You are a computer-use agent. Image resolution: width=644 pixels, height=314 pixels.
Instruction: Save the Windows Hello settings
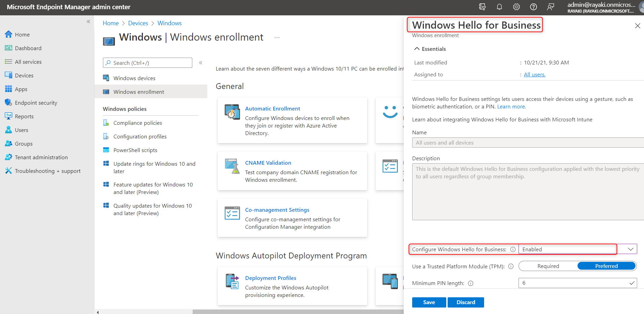[429, 302]
